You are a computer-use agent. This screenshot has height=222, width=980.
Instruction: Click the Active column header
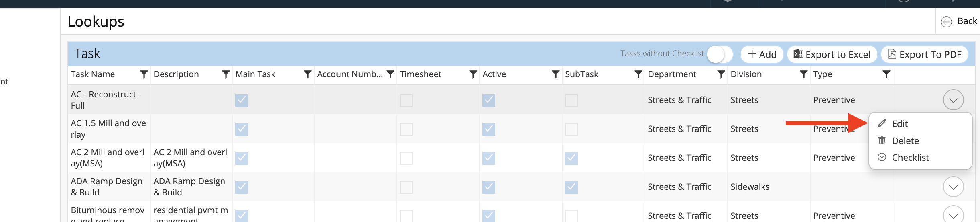click(494, 74)
